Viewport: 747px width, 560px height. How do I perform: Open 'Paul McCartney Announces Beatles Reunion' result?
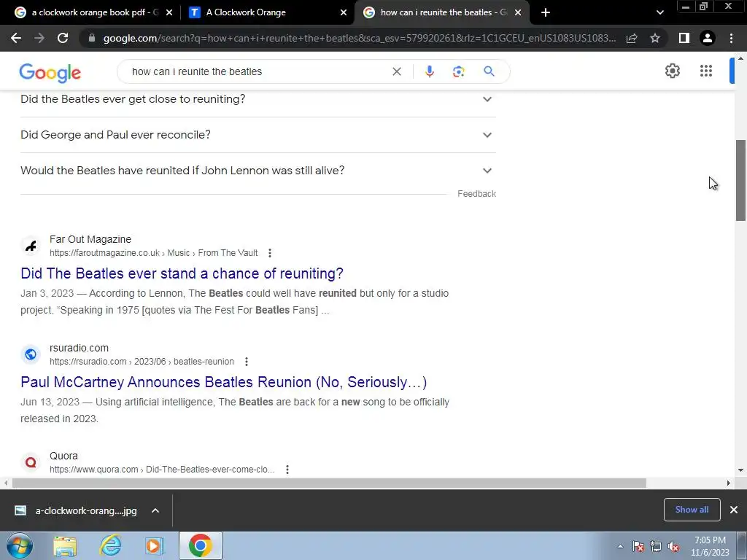click(223, 382)
